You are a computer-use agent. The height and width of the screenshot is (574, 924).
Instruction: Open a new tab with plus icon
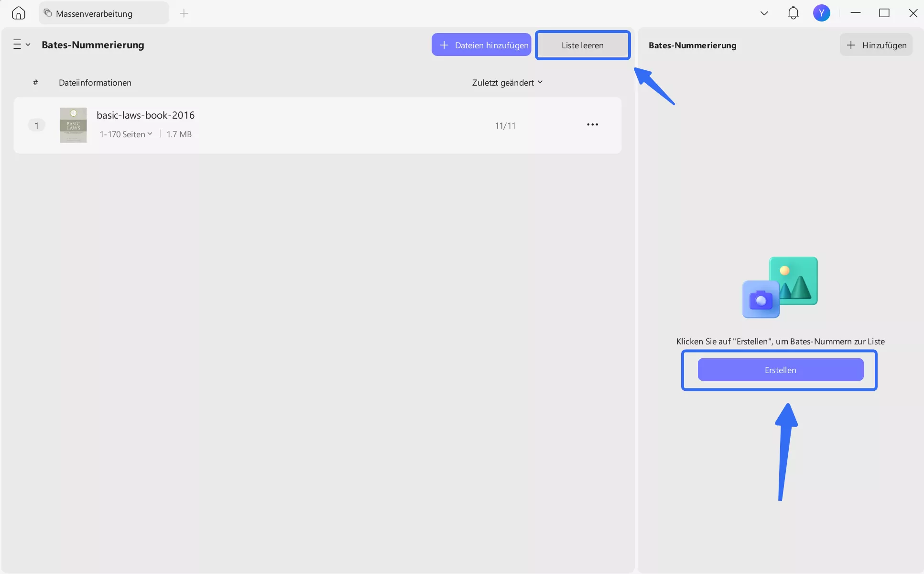coord(184,13)
